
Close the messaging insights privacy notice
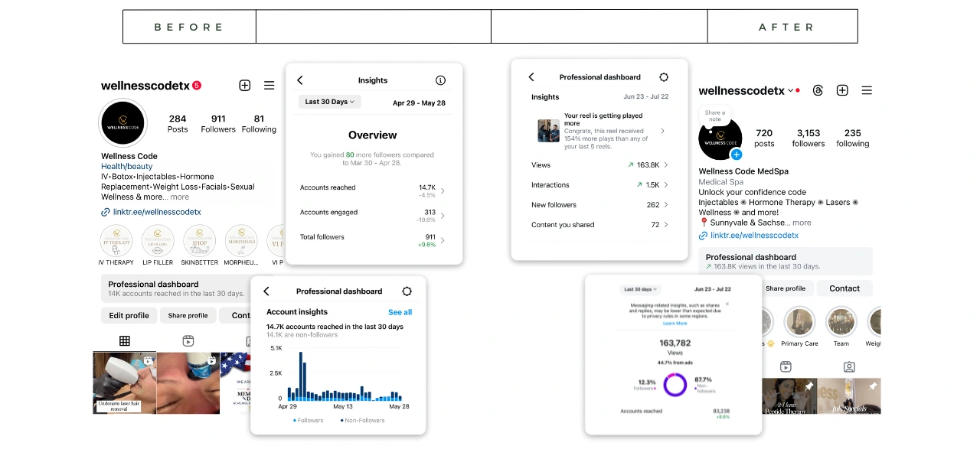click(x=727, y=304)
